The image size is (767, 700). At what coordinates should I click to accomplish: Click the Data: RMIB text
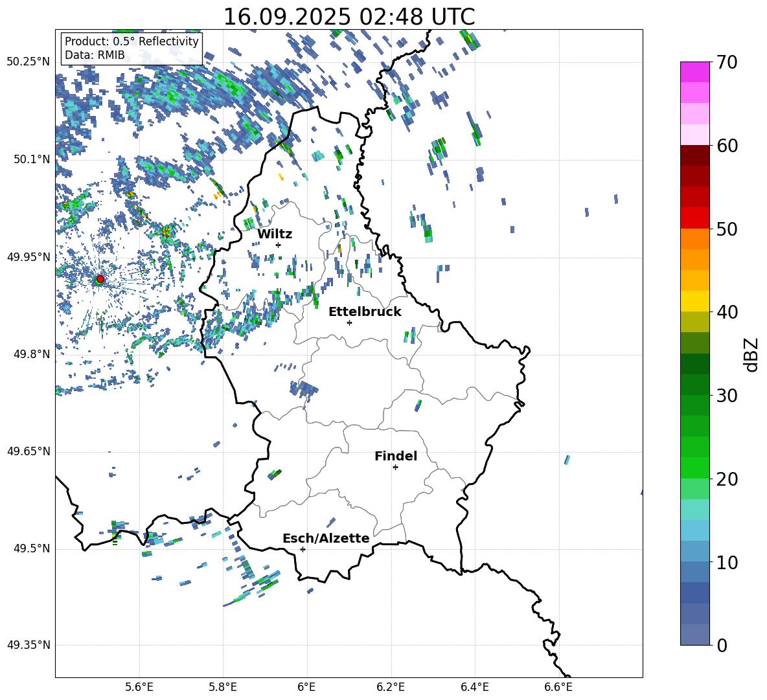[95, 55]
